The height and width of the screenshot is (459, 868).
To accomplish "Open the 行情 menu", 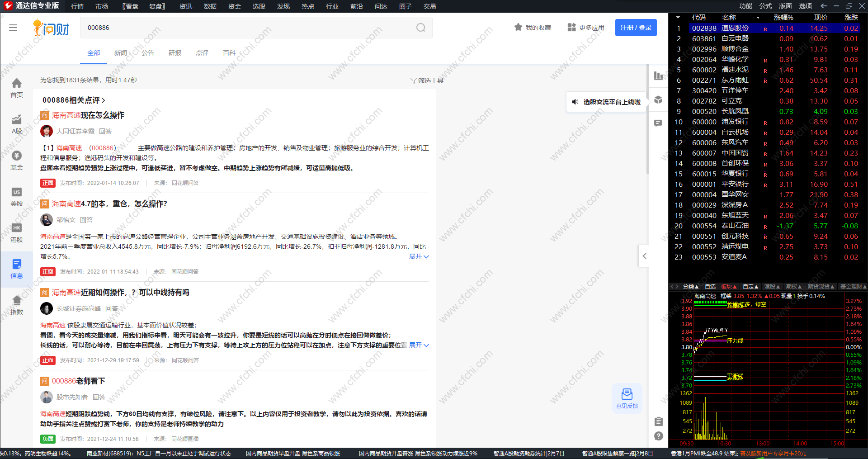I will point(77,6).
